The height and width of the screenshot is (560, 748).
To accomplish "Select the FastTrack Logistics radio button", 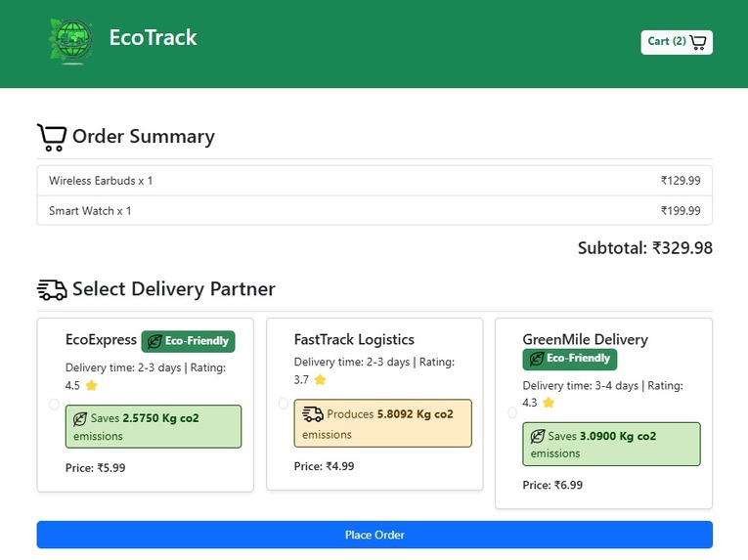I will (x=284, y=404).
